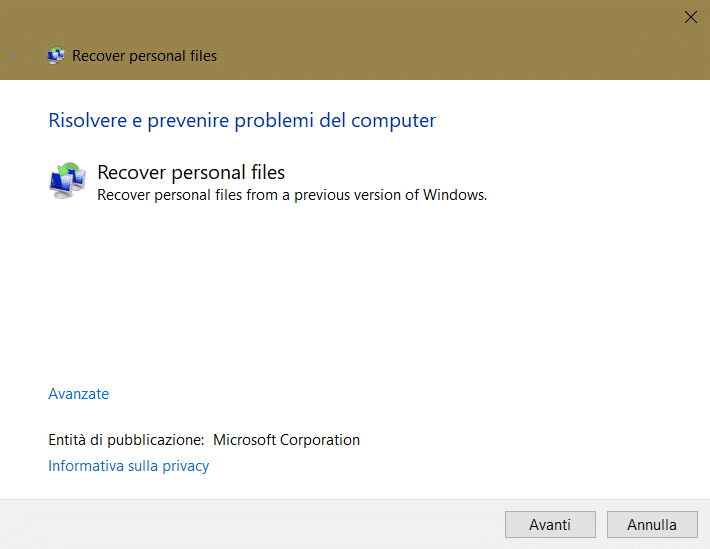The image size is (710, 549).
Task: Open the Avanzate advanced options link
Action: pyautogui.click(x=78, y=394)
